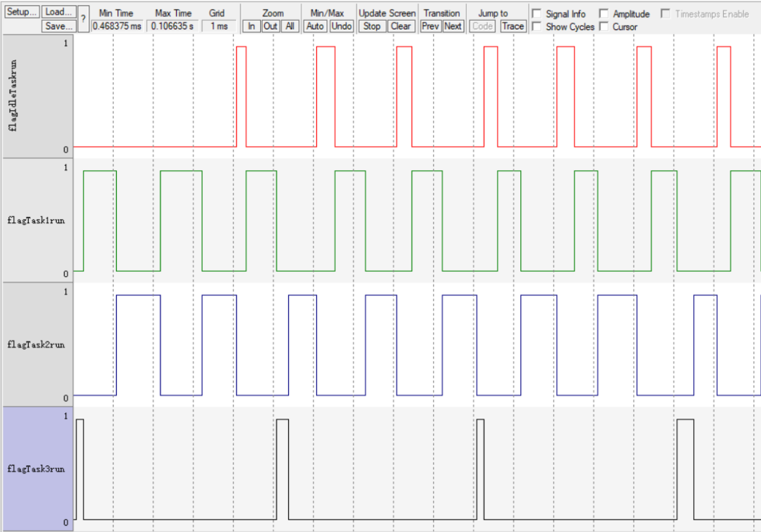This screenshot has height=532, width=761.
Task: Zoom All to show entire trace
Action: (x=290, y=26)
